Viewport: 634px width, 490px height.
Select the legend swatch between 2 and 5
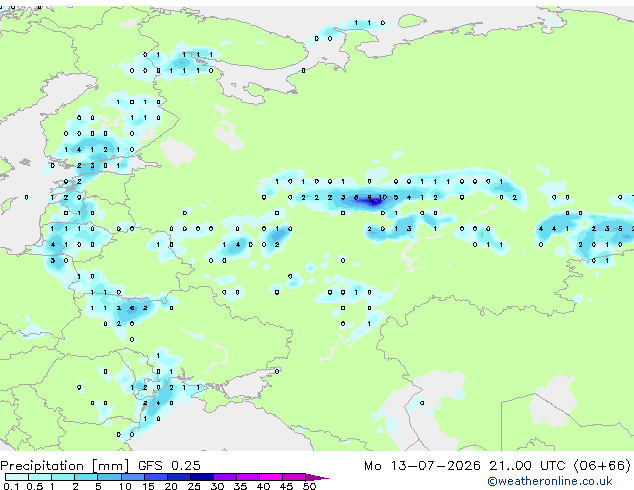click(x=86, y=477)
